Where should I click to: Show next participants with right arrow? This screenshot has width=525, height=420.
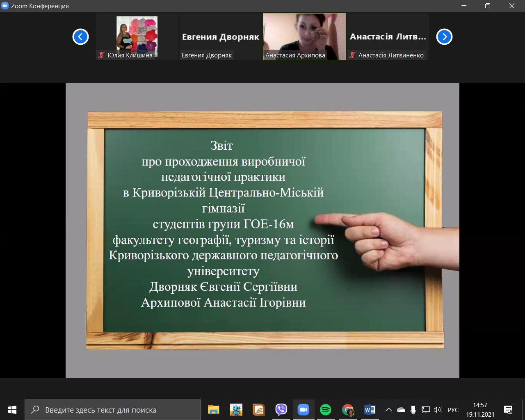click(x=444, y=37)
